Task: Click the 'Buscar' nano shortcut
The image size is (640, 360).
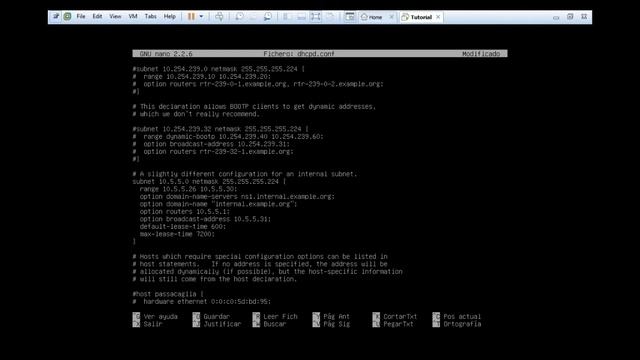Action: (269, 324)
